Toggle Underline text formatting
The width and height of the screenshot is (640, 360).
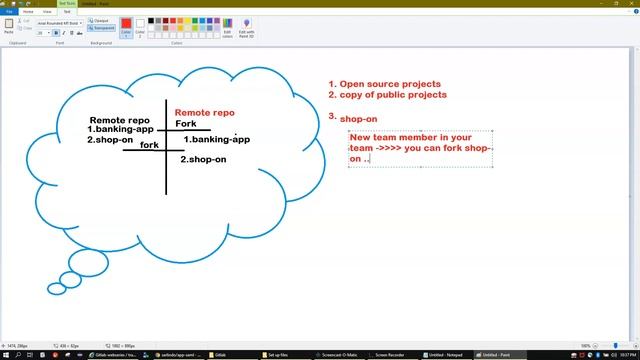tap(71, 33)
